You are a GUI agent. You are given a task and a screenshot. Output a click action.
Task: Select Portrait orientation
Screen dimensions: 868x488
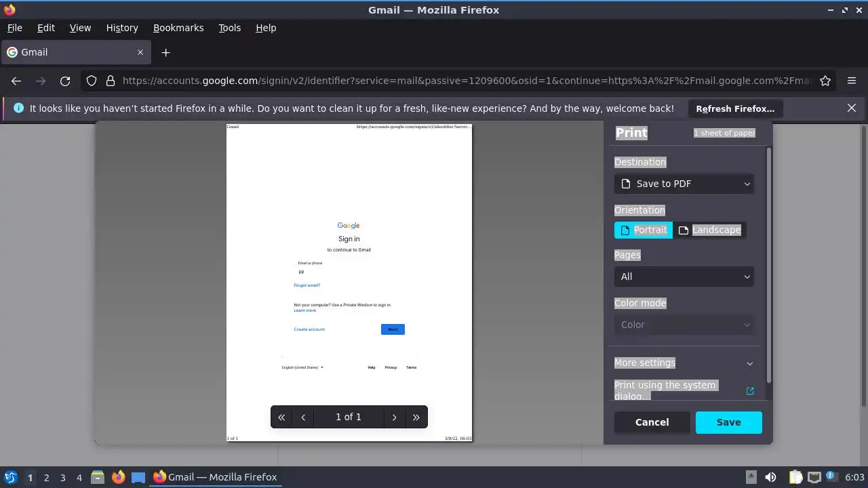644,230
